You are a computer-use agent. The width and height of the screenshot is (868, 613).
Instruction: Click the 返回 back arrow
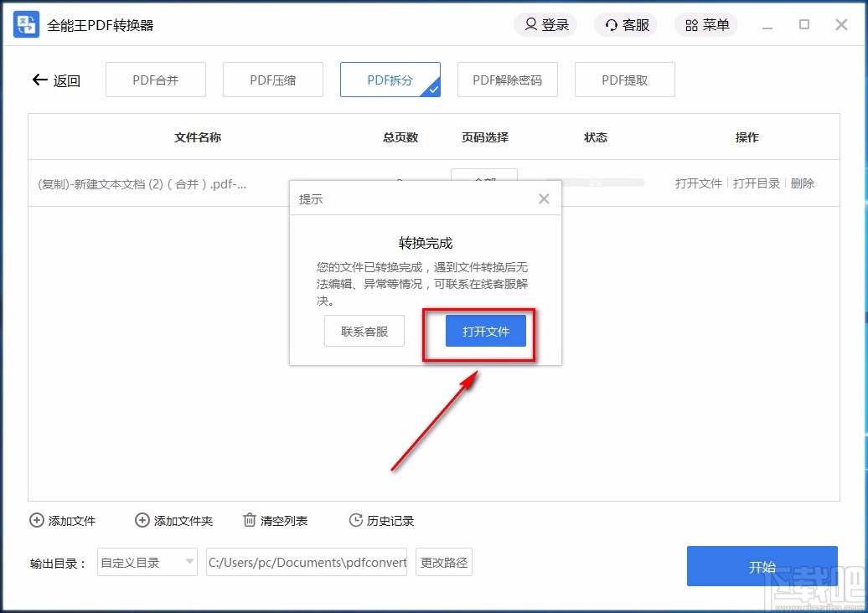coord(39,80)
